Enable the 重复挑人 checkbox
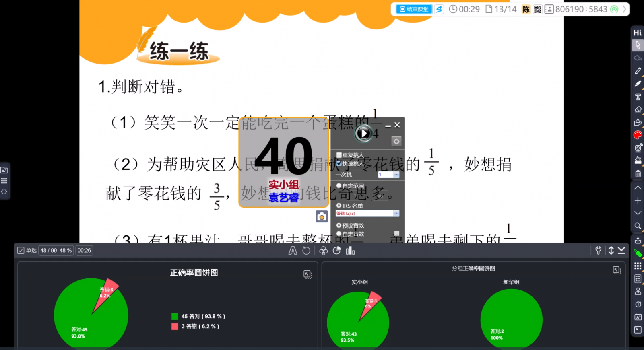The image size is (644, 350). point(339,155)
